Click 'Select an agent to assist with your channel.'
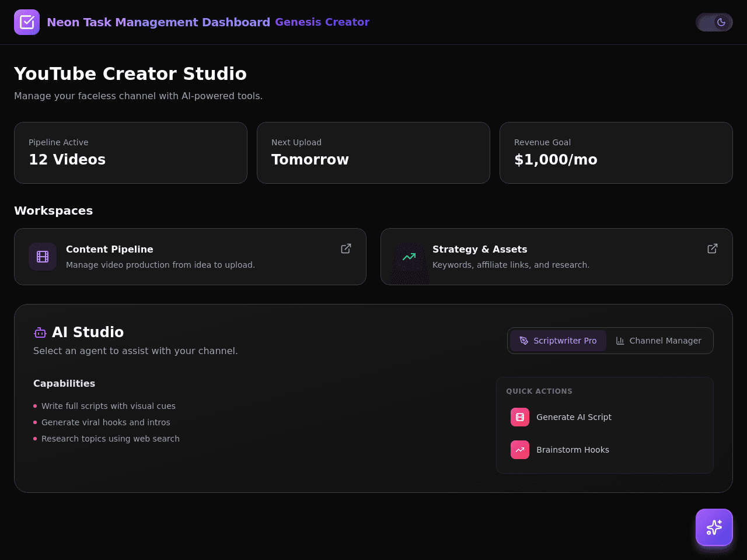Viewport: 747px width, 560px height. (x=135, y=351)
